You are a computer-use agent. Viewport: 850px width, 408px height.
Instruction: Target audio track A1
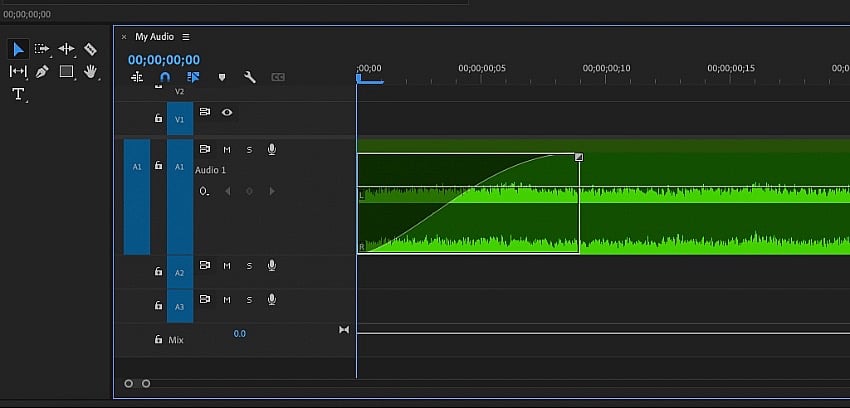180,197
